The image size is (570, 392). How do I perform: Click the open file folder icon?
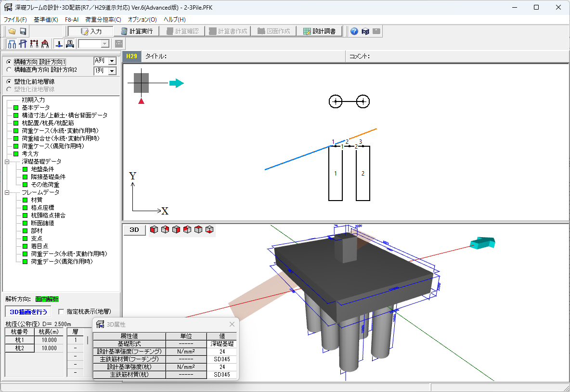click(x=12, y=31)
